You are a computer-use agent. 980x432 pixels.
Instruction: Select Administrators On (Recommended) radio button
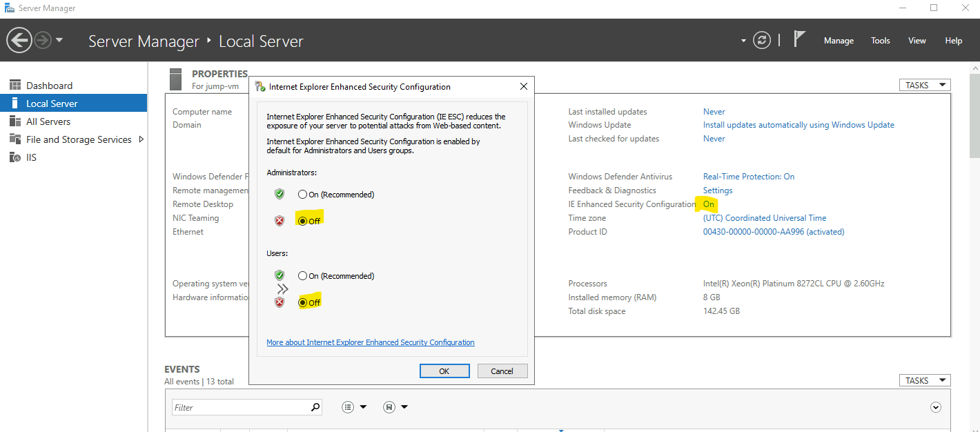tap(302, 195)
